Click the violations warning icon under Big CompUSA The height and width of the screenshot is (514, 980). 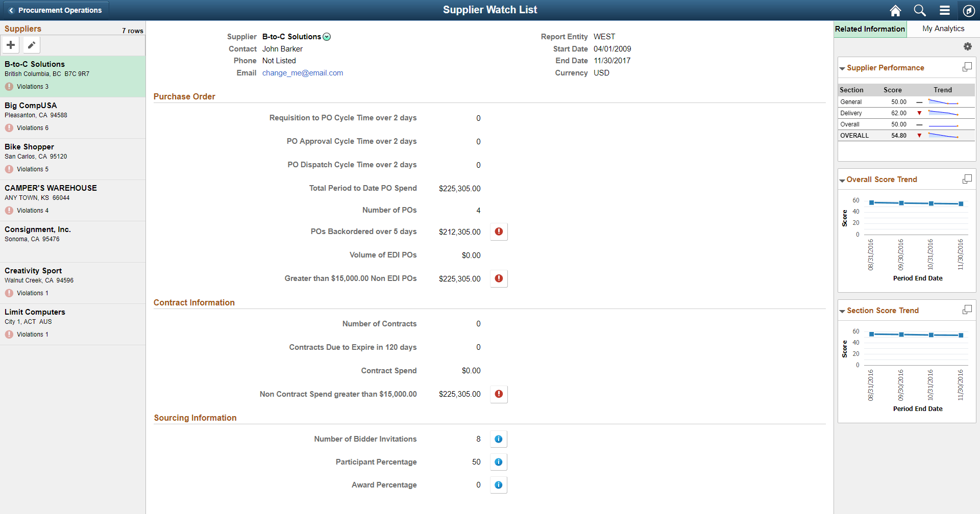[9, 127]
